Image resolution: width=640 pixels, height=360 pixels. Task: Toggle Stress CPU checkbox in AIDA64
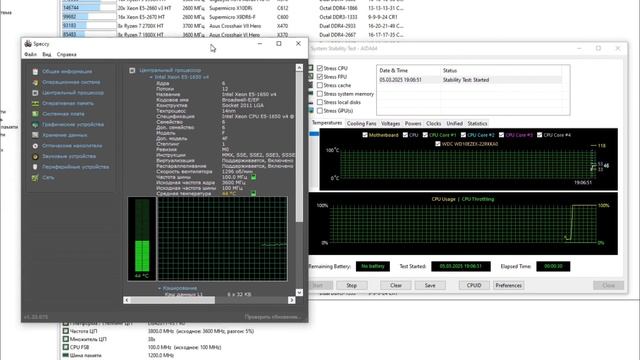(x=320, y=68)
